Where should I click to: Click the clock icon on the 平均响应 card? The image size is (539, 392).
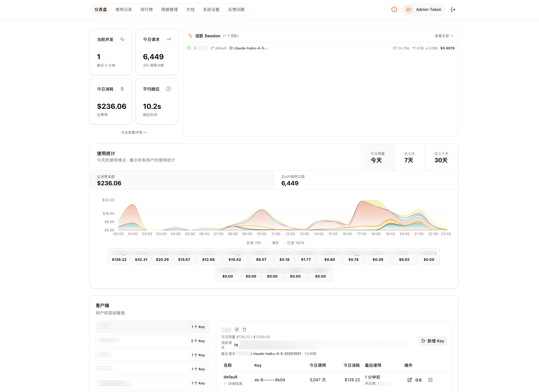pos(168,89)
